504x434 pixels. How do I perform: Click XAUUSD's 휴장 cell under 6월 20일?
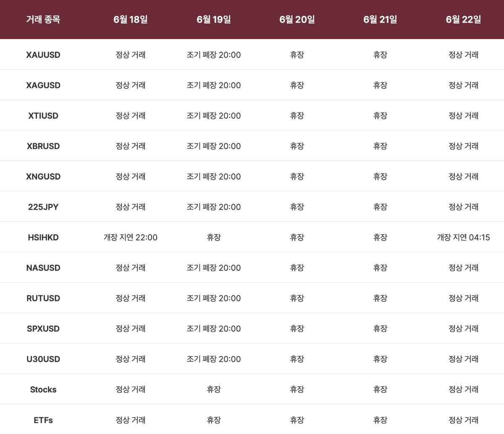tap(297, 55)
